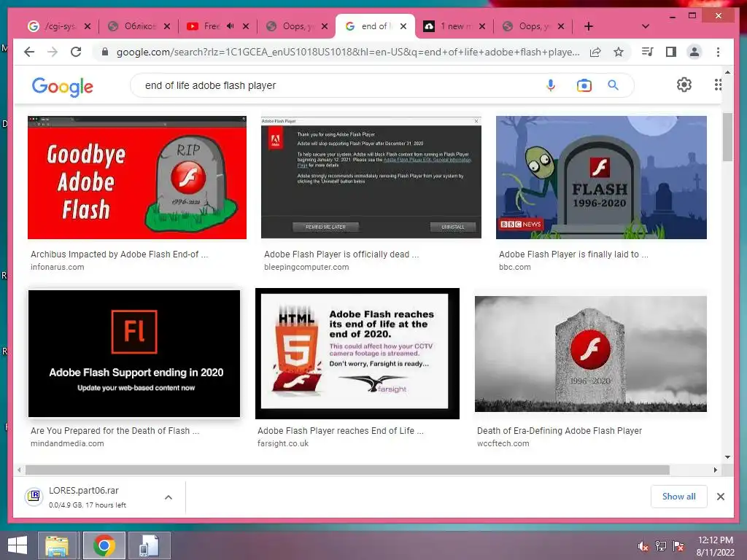Go to the Google logo home

63,86
